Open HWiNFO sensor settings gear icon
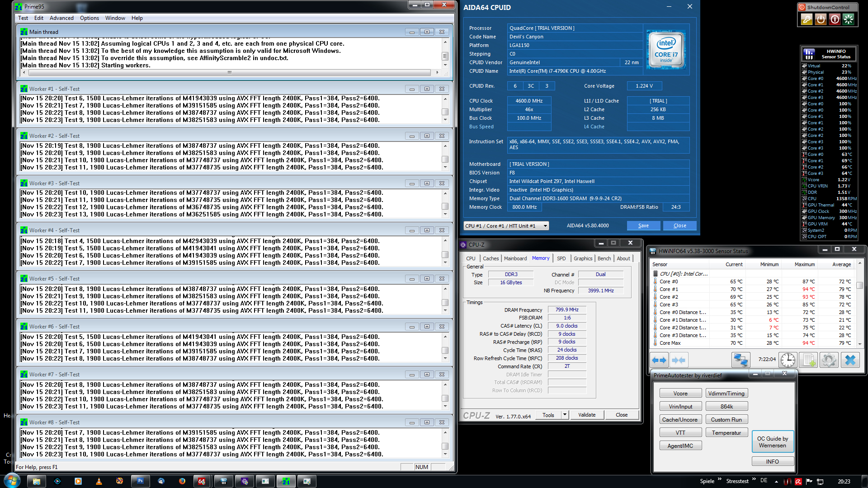Screen dimensions: 868x488 pos(829,360)
